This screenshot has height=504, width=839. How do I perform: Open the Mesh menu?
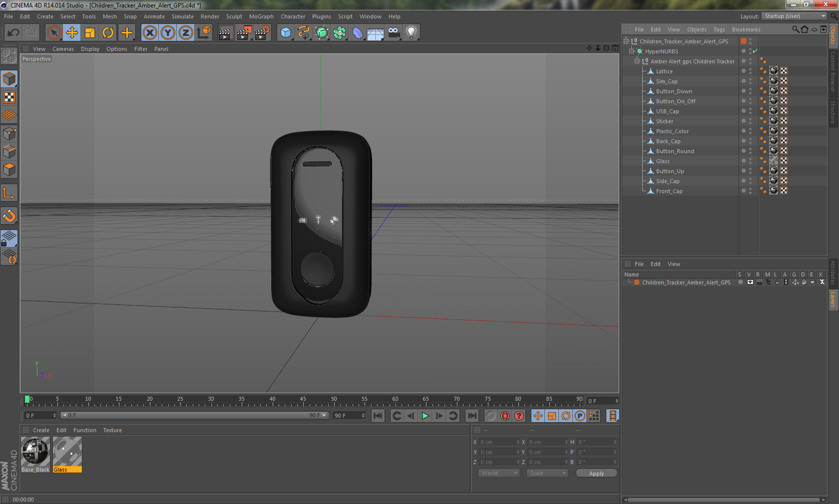coord(110,16)
